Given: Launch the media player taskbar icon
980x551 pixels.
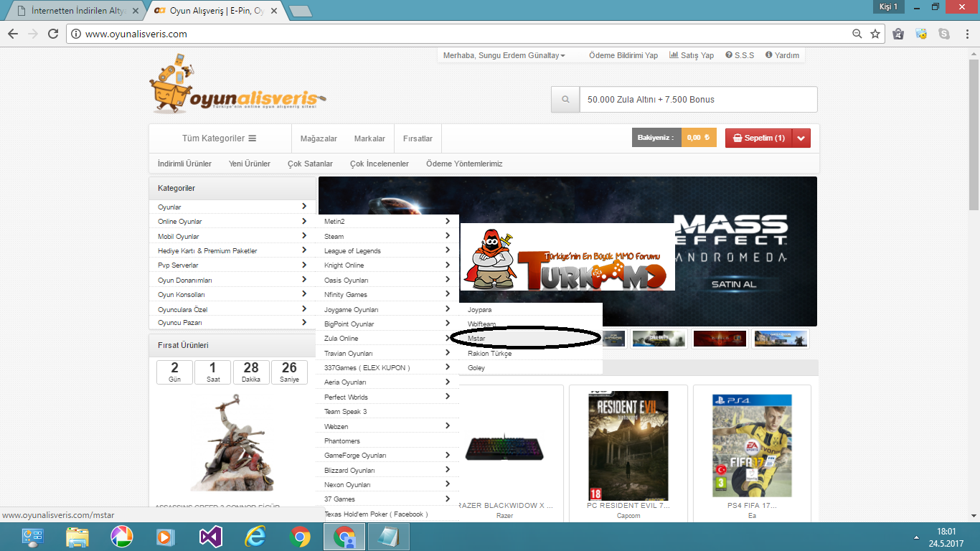Looking at the screenshot, I should point(166,537).
